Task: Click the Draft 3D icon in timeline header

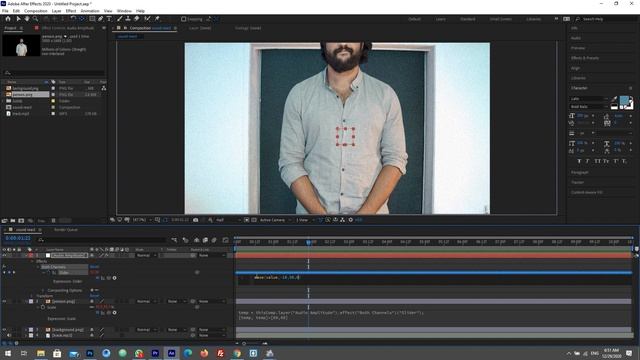Action: 186,240
